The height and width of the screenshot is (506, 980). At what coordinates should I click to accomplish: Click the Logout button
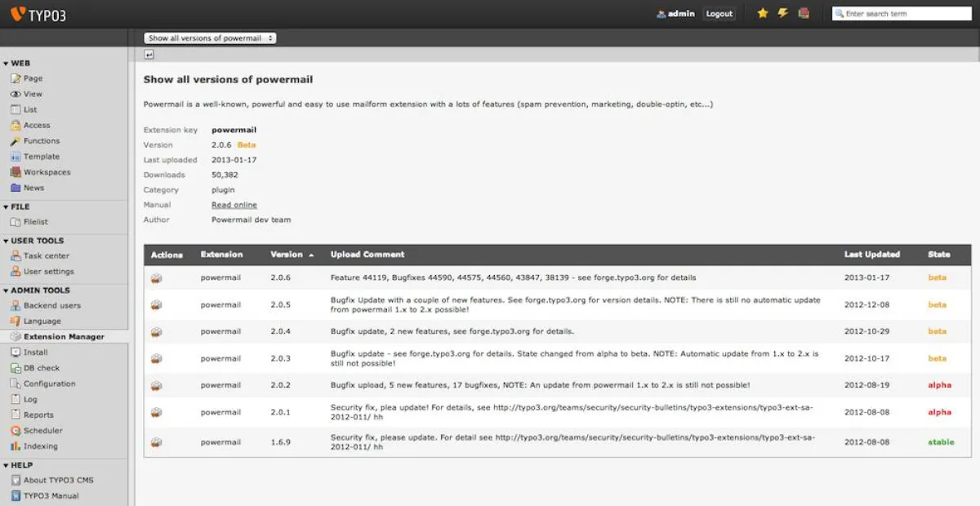tap(719, 13)
